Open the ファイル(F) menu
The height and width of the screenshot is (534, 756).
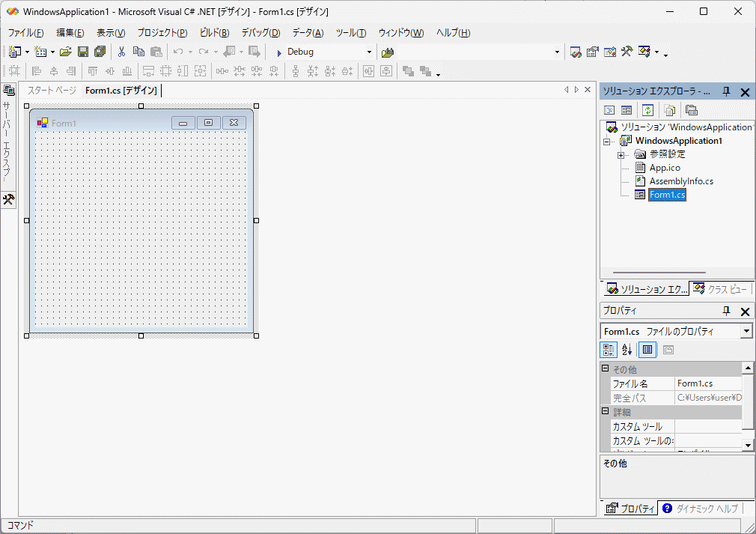(25, 33)
